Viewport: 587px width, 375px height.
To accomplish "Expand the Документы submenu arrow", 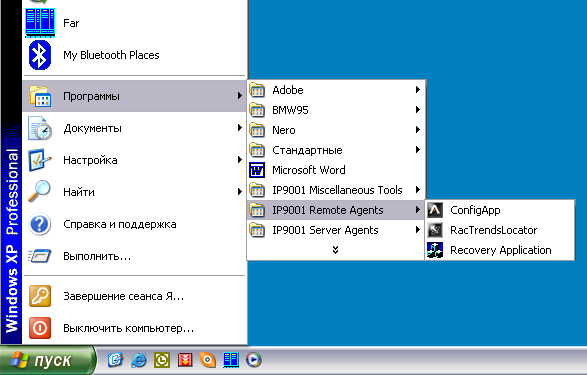I will (x=240, y=128).
